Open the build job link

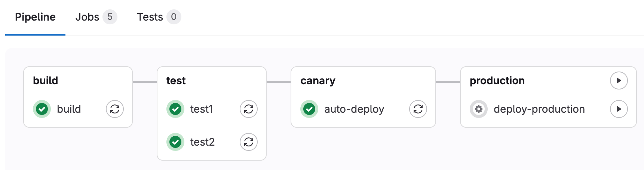point(69,109)
